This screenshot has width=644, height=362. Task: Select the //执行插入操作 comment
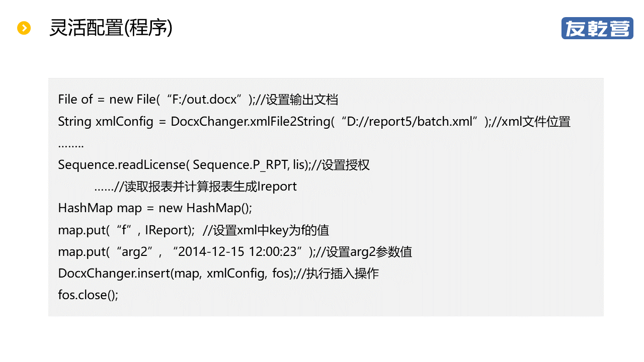click(337, 274)
